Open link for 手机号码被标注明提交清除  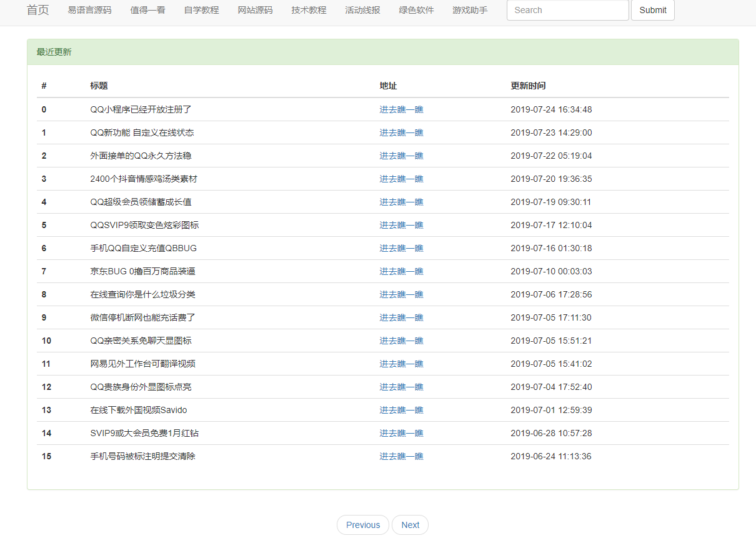[401, 456]
